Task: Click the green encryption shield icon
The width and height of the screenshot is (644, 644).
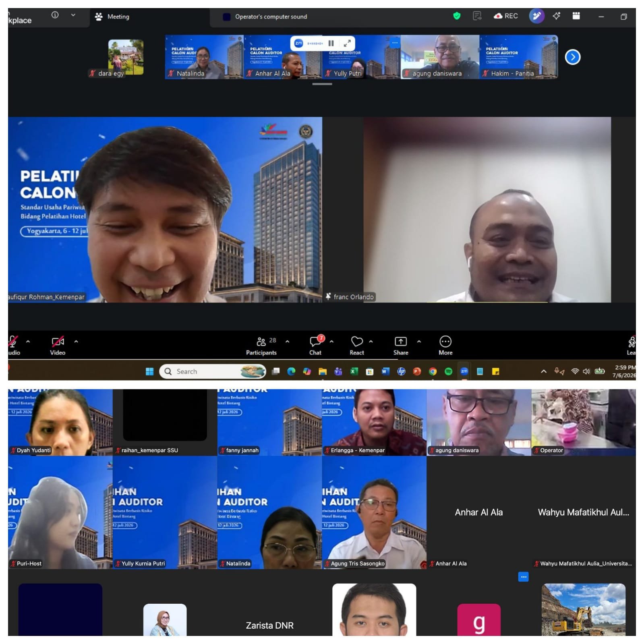Action: pyautogui.click(x=457, y=16)
